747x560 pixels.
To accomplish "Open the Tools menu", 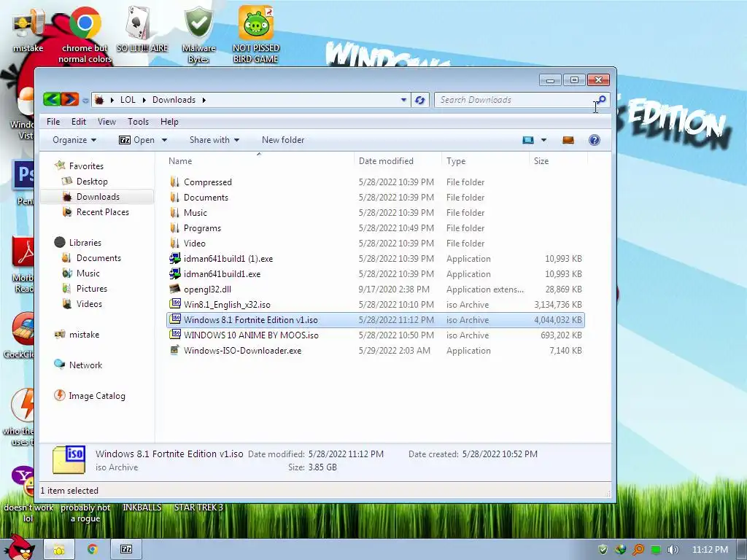I will [138, 122].
